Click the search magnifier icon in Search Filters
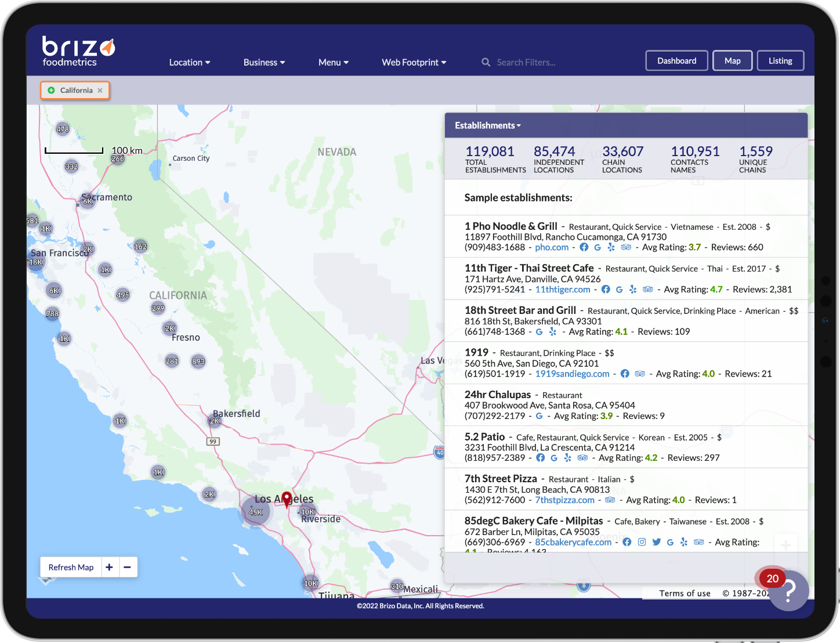This screenshot has width=840, height=643. pos(486,62)
